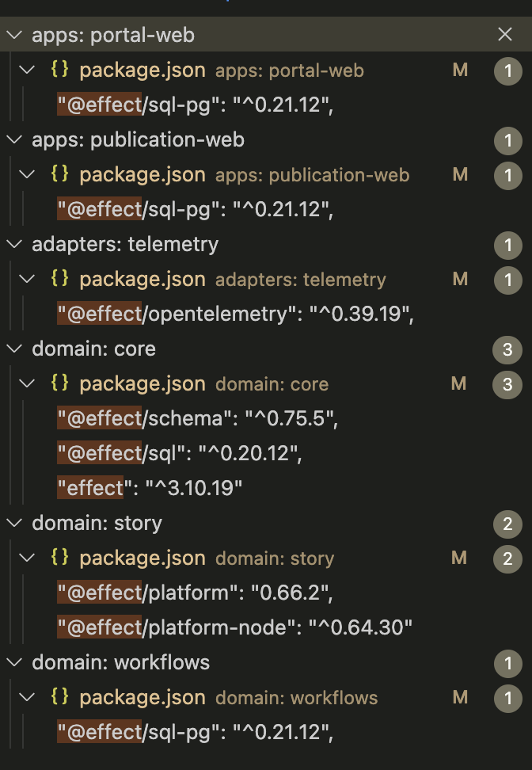Collapse package.json results under domain: core

(x=28, y=383)
